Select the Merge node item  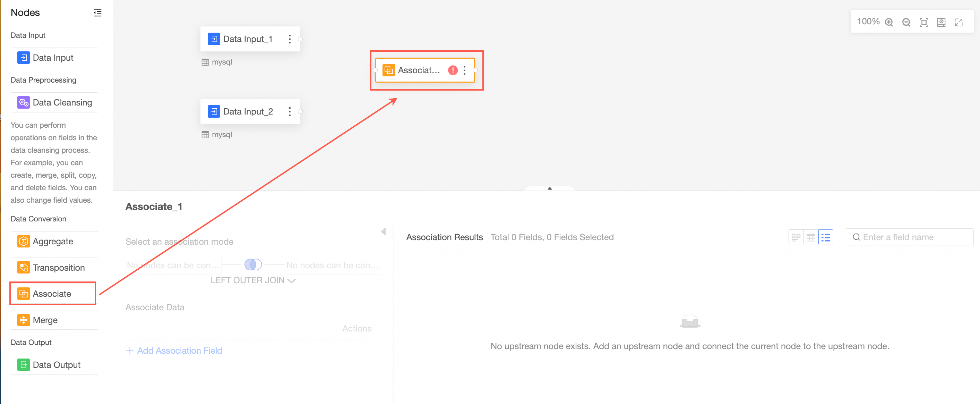click(x=54, y=320)
